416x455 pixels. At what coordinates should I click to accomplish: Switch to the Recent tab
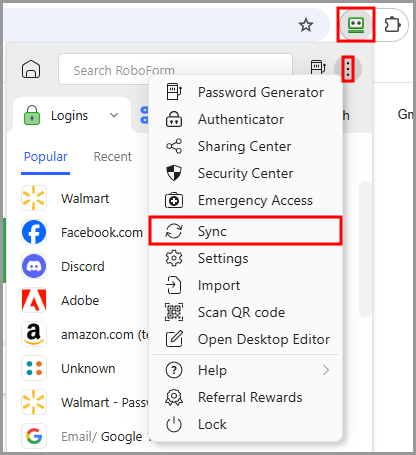113,156
